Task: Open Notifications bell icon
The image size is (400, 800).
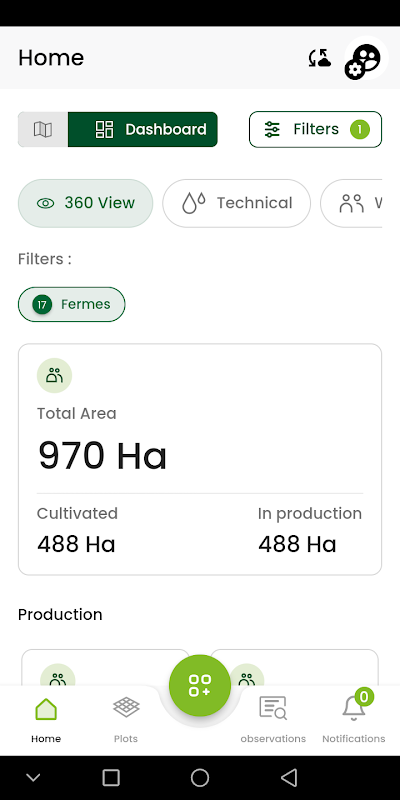Action: click(x=354, y=708)
